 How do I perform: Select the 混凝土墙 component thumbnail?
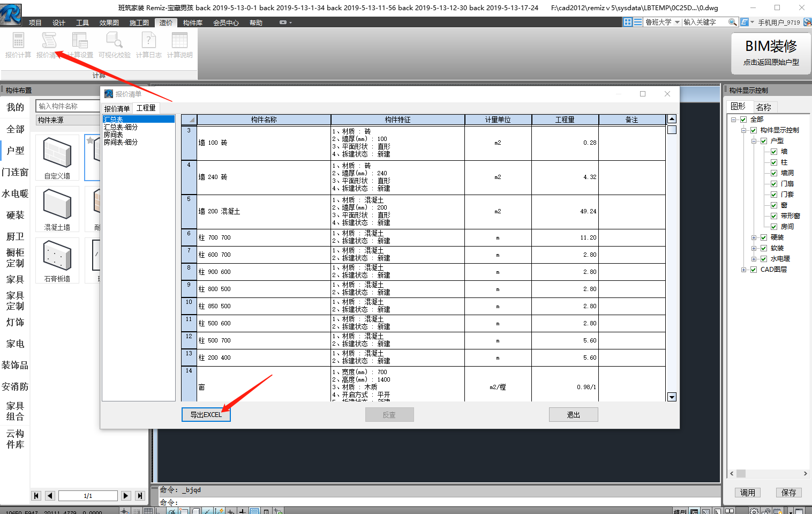[57, 209]
